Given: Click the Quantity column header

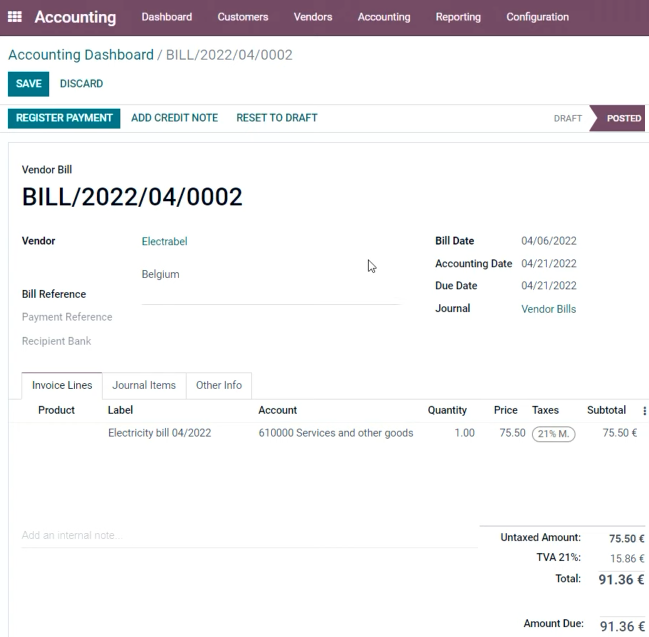Looking at the screenshot, I should 447,411.
